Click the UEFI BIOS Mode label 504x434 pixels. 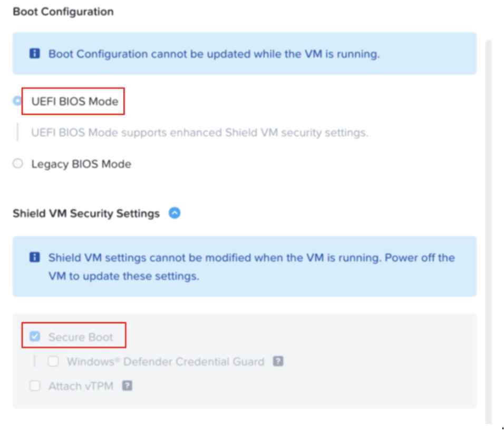(x=74, y=101)
